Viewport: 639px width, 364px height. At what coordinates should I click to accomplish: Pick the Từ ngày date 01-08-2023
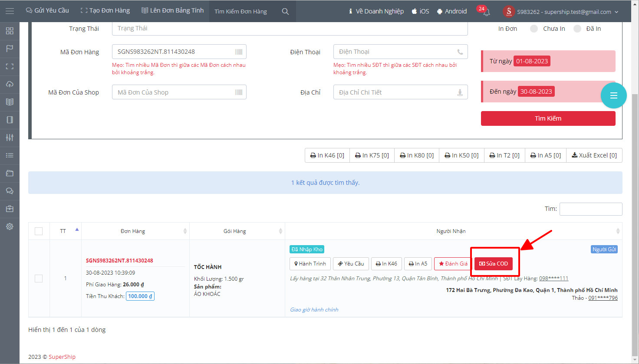pyautogui.click(x=532, y=61)
